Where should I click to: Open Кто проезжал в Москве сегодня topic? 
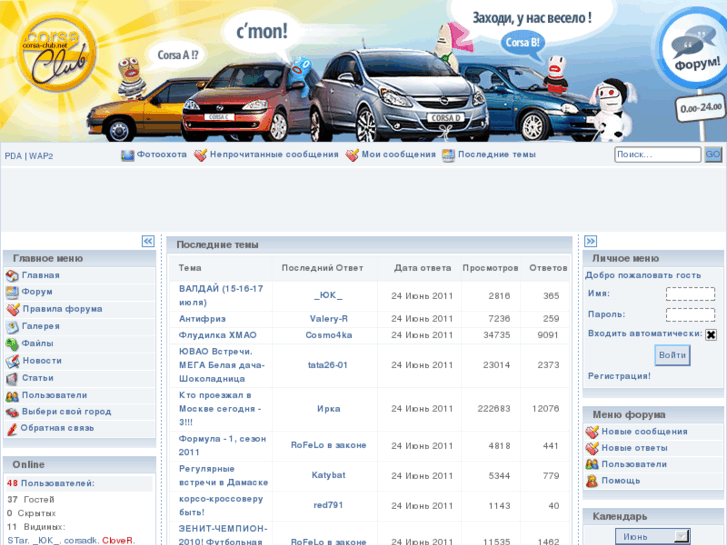point(220,409)
